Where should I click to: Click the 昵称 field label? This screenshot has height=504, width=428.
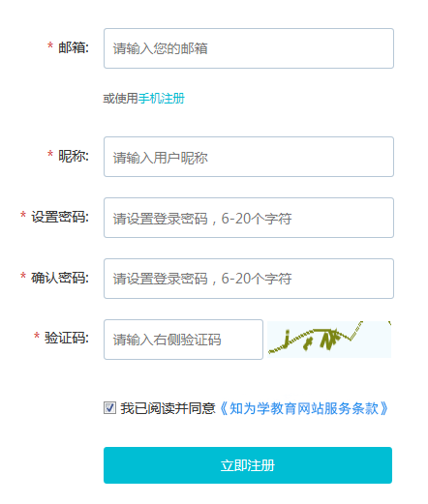point(74,156)
